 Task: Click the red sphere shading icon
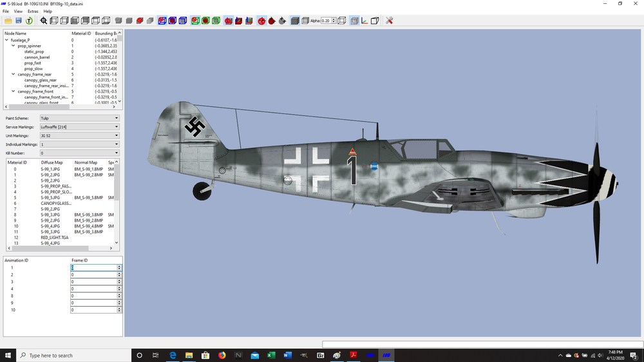click(140, 21)
